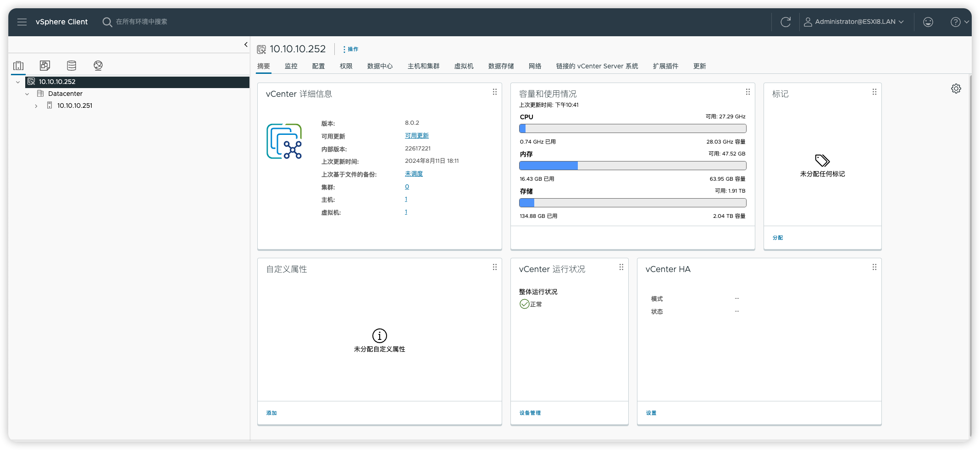Switch to the 主机和集群 tab
The height and width of the screenshot is (450, 980).
tap(424, 66)
